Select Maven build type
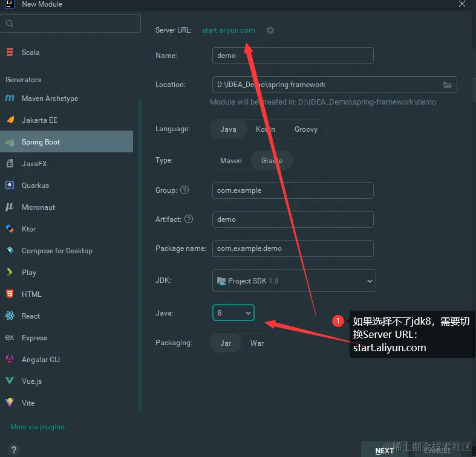476x457 pixels. tap(231, 161)
